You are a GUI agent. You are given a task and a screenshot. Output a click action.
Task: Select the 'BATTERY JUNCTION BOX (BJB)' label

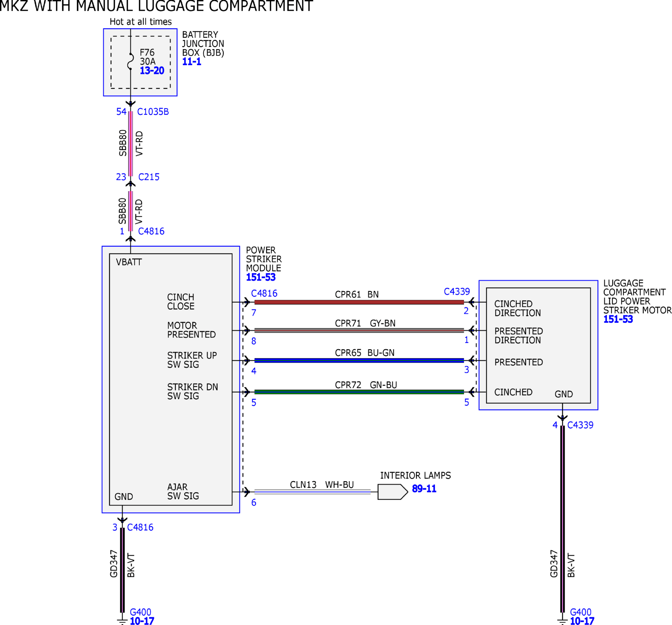point(203,44)
